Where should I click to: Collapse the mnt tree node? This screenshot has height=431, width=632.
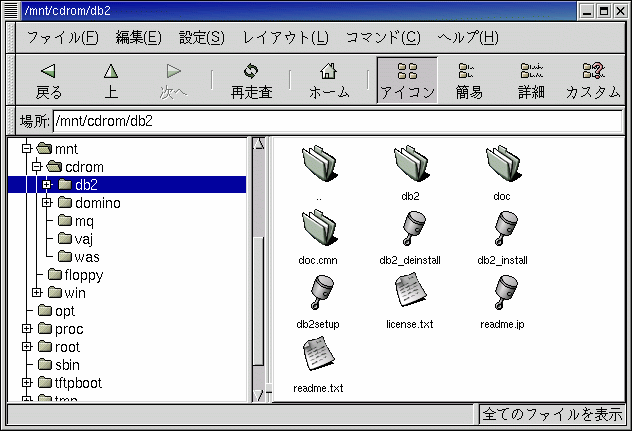(x=27, y=149)
